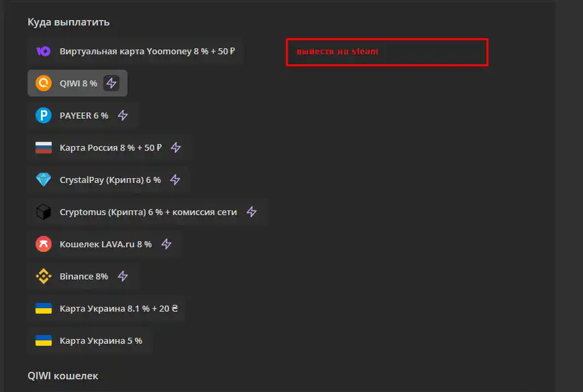Click Ukraine flag beside 8.1 % + 20 ₴

pyautogui.click(x=44, y=308)
